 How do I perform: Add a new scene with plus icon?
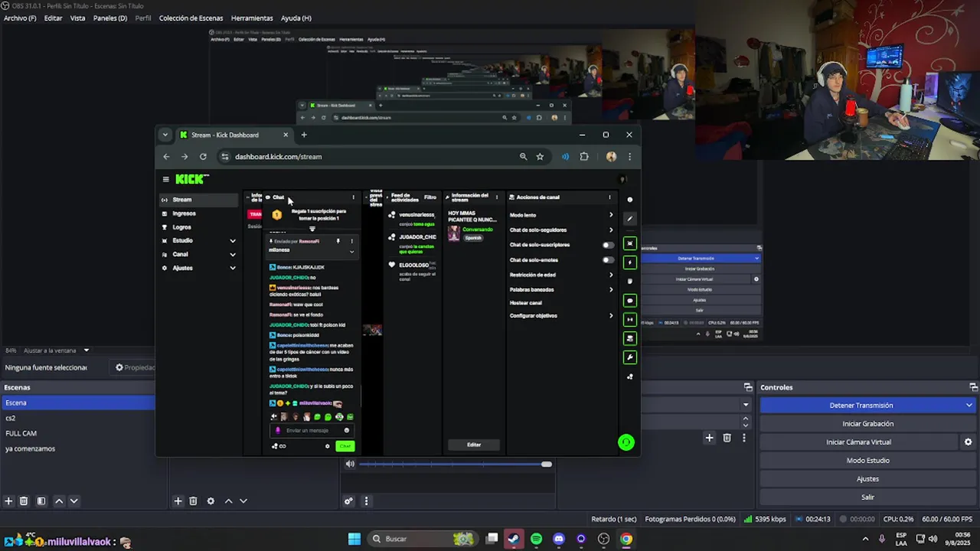tap(8, 501)
